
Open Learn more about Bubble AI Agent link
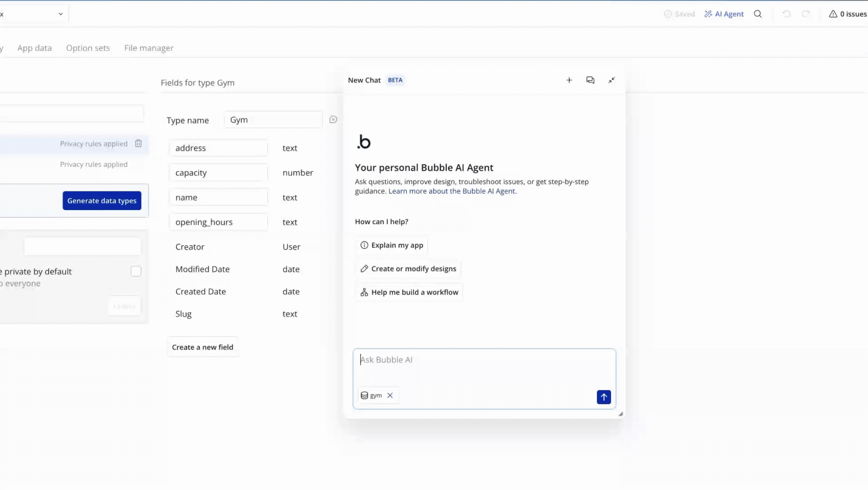(x=452, y=191)
